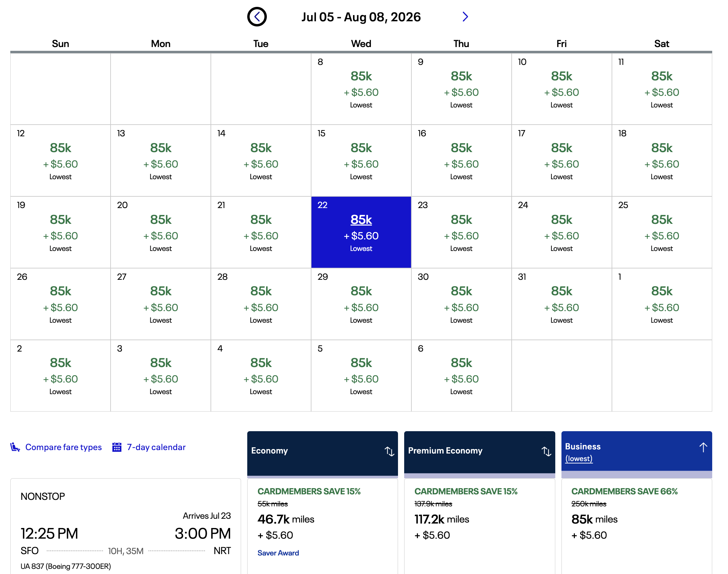Switch to 7-day calendar view
The image size is (728, 574).
(x=156, y=447)
